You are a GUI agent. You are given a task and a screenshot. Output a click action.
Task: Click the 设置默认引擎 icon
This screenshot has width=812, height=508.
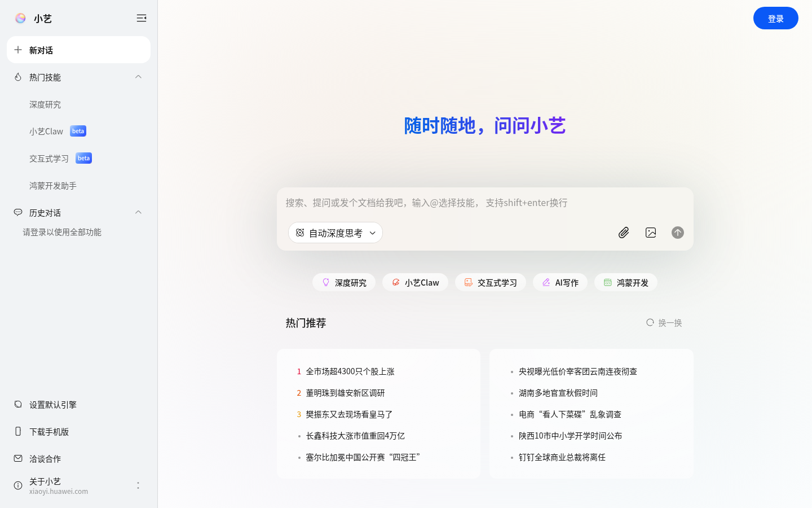[x=18, y=404]
